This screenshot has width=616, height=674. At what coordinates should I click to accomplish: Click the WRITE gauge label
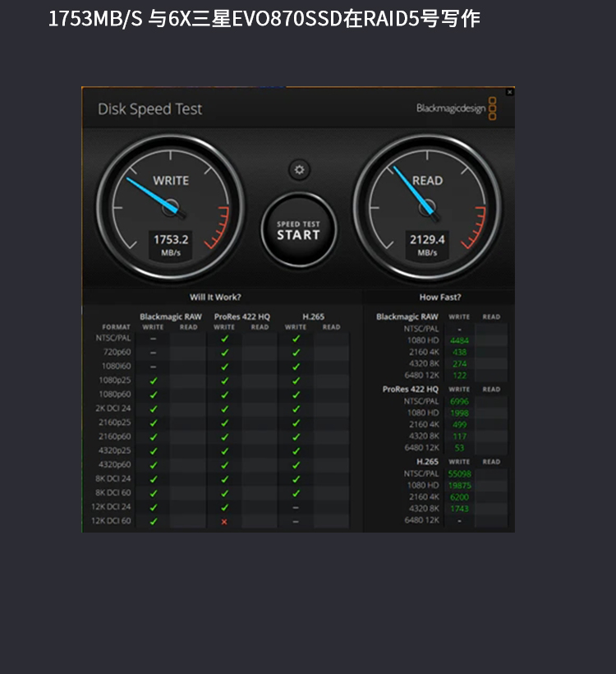[171, 181]
